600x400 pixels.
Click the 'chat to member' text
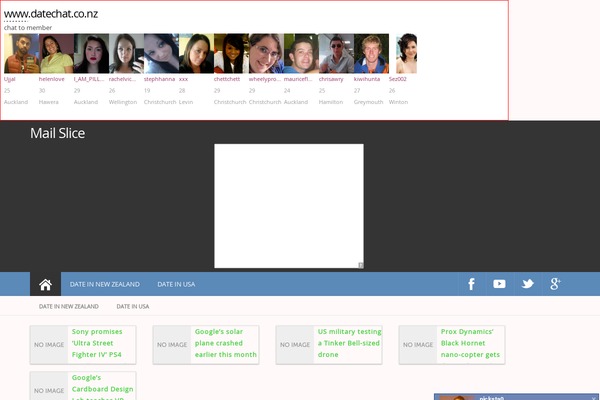click(x=28, y=28)
